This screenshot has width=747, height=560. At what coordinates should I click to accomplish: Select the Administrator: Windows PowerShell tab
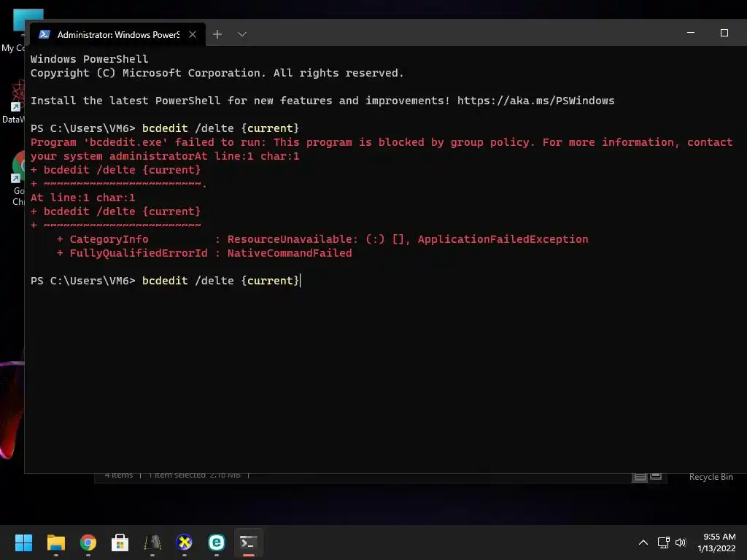117,34
